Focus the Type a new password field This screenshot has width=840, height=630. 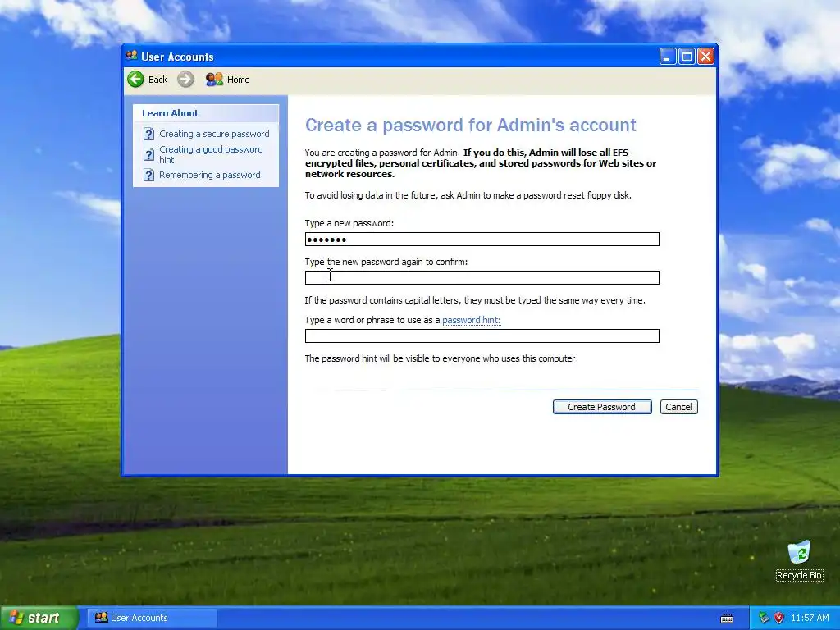coord(482,239)
